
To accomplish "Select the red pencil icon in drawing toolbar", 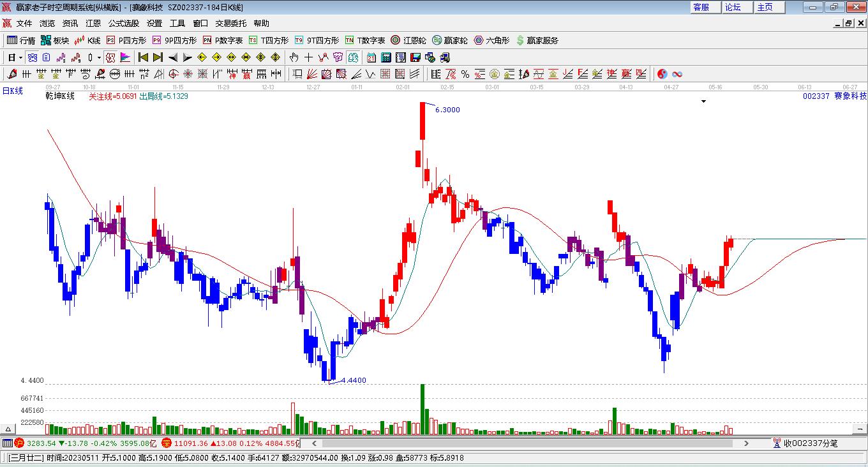I will coord(11,74).
